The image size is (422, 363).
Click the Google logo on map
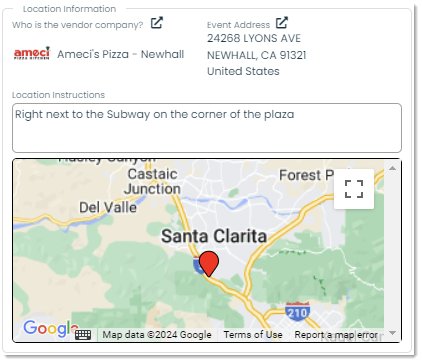[51, 329]
